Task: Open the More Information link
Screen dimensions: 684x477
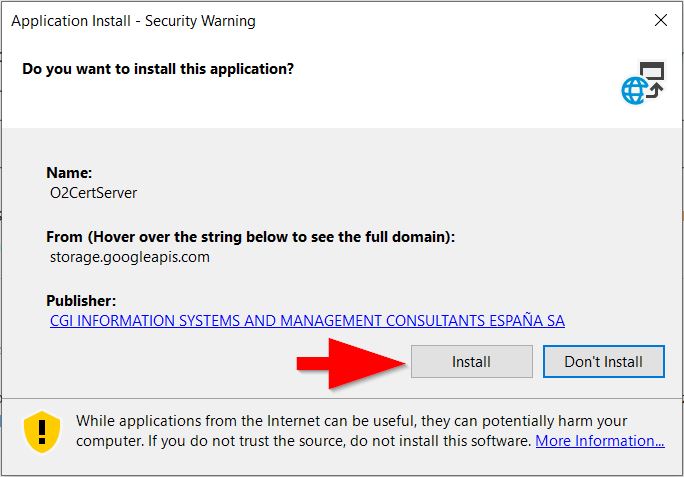Action: [600, 441]
